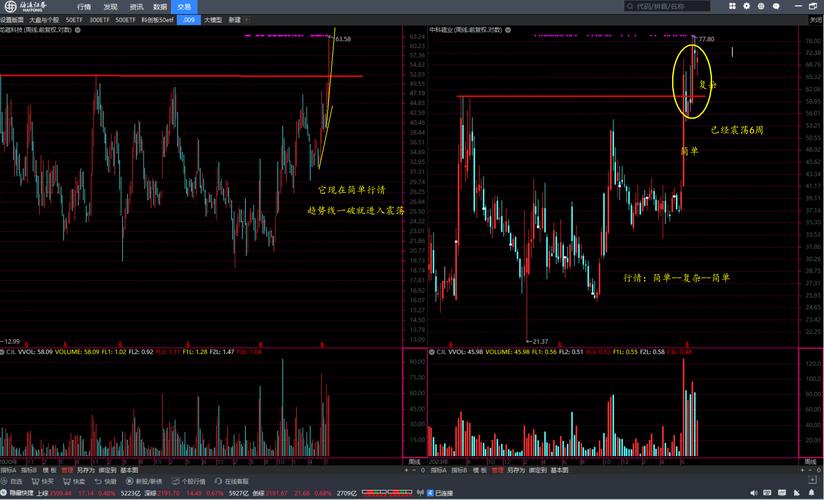Select the 科创板50etf watchlist tab
This screenshot has width=824, height=500.
click(158, 19)
